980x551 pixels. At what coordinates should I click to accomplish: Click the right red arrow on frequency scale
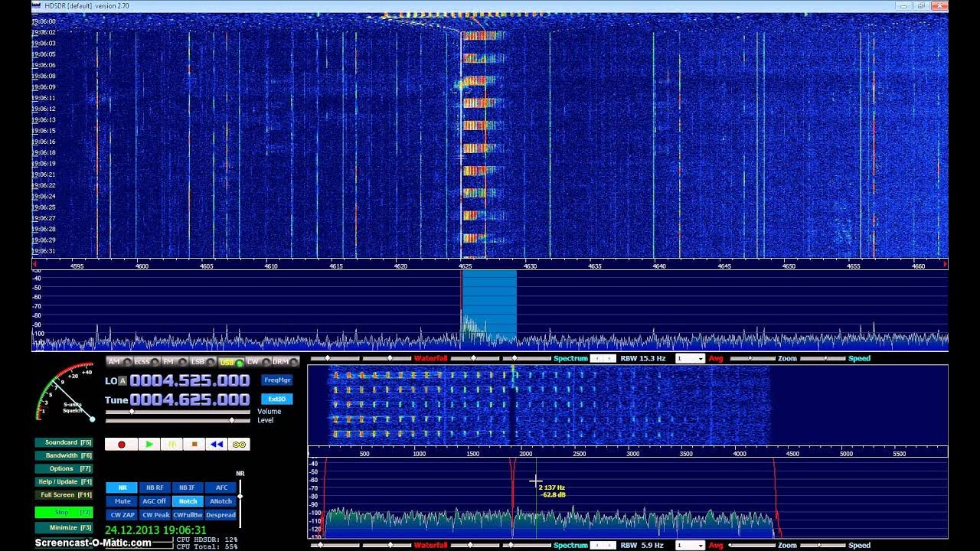(x=945, y=265)
